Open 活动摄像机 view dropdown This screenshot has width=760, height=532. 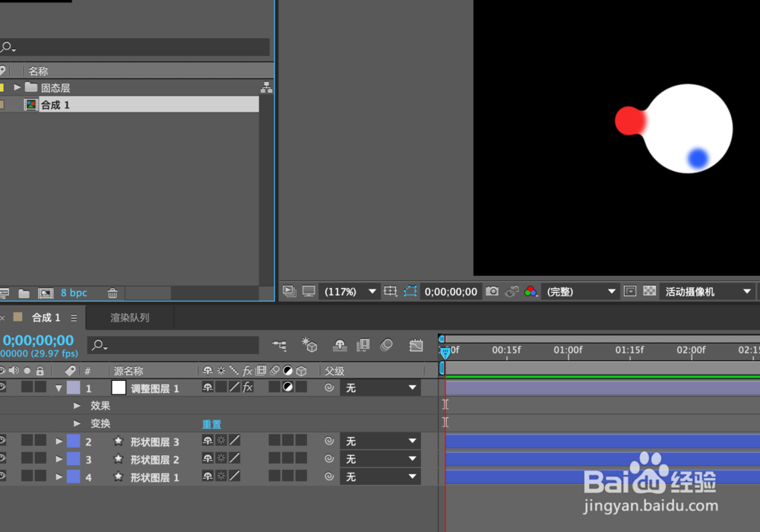(x=707, y=291)
